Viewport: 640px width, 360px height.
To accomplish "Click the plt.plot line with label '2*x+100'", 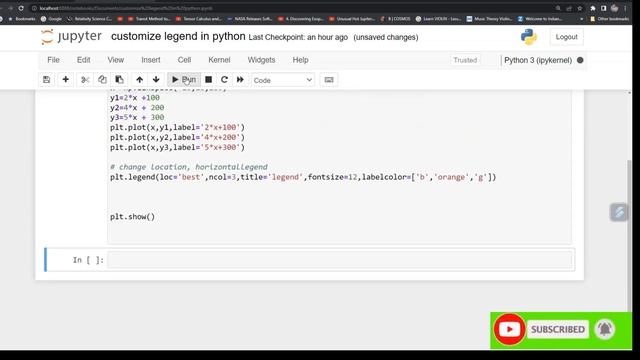I will (x=177, y=127).
